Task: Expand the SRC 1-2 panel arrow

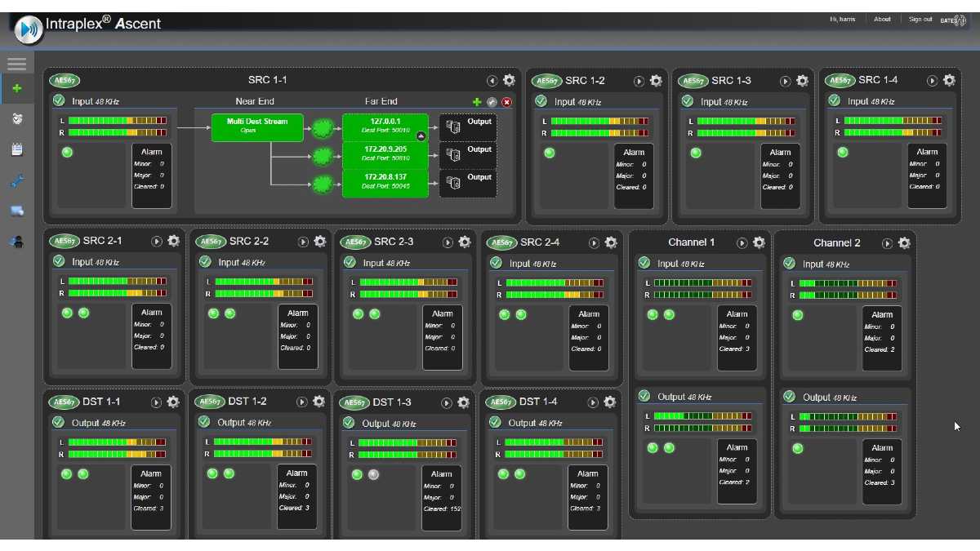Action: (638, 82)
